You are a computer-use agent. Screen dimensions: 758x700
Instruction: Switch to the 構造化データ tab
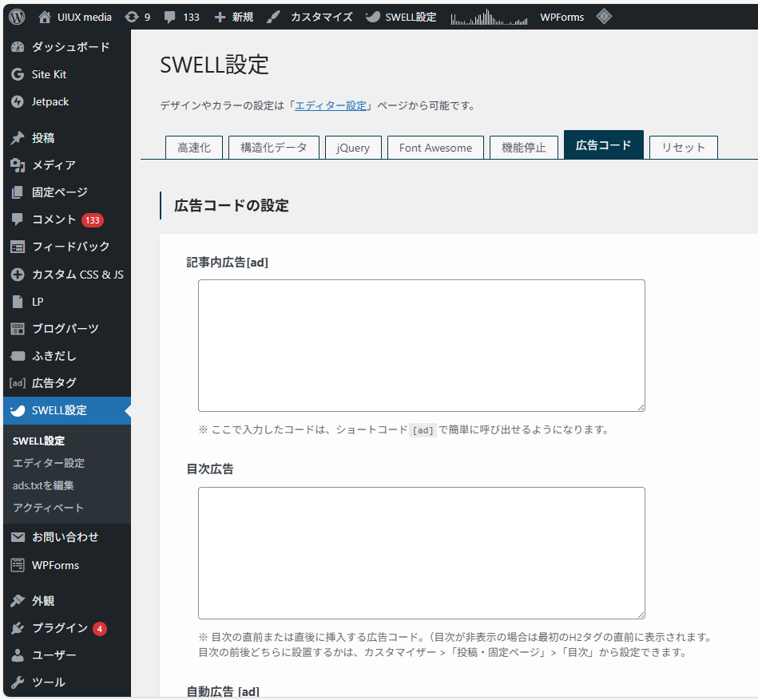[x=274, y=148]
